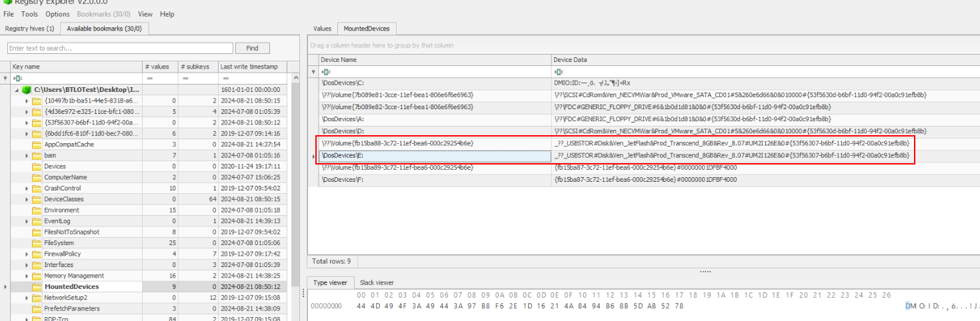The height and width of the screenshot is (321, 980).
Task: Expand the CrashControl key
Action: (27, 188)
